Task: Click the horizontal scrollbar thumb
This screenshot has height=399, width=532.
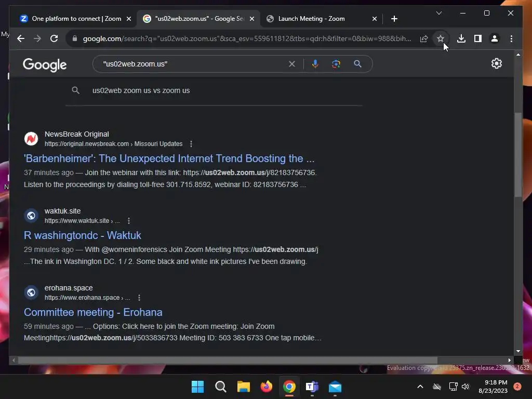Action: (228, 361)
